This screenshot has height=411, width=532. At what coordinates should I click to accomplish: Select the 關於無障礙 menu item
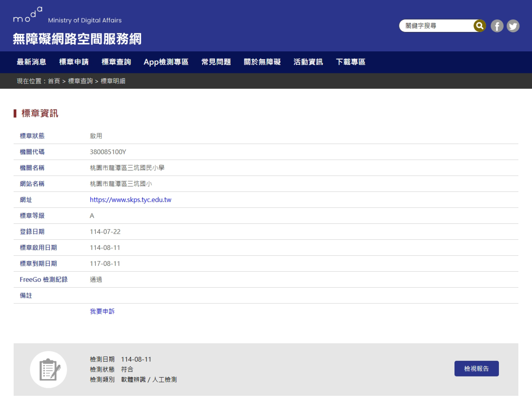coord(262,62)
